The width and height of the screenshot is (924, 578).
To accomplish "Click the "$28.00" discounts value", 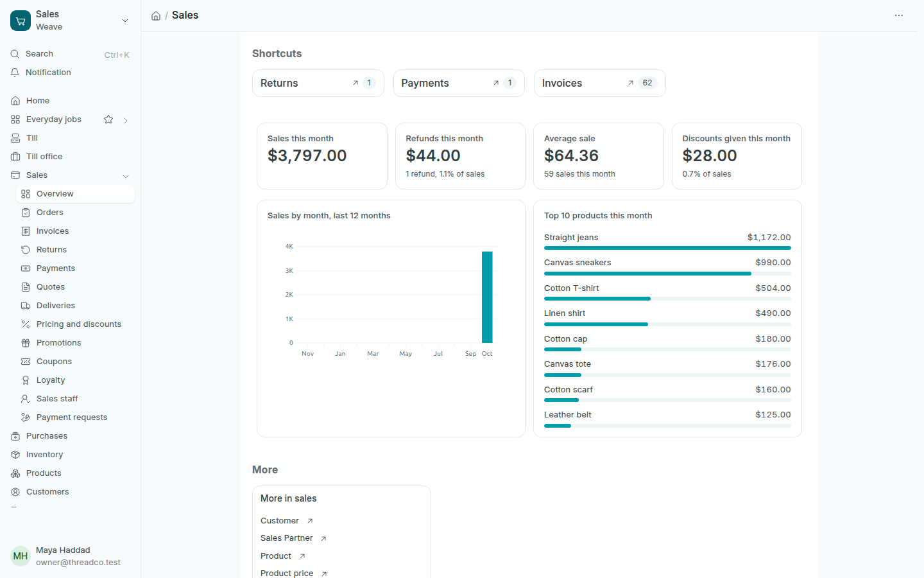I will [x=710, y=156].
